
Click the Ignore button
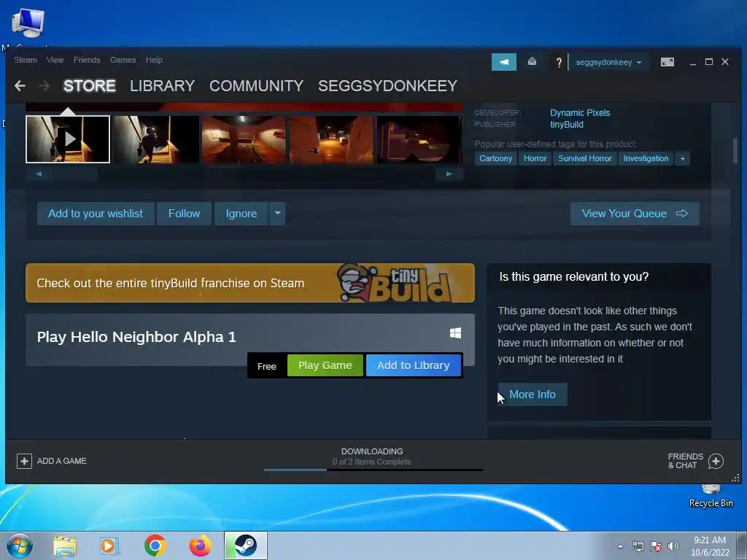pyautogui.click(x=241, y=214)
